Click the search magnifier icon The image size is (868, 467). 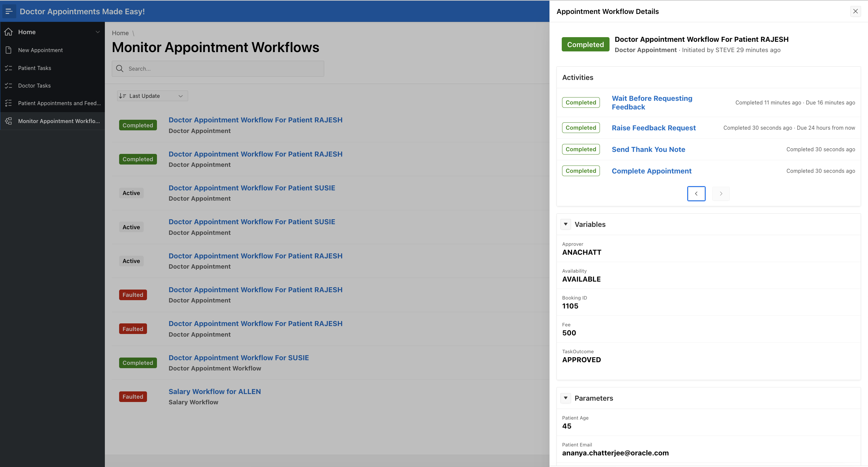(x=120, y=69)
